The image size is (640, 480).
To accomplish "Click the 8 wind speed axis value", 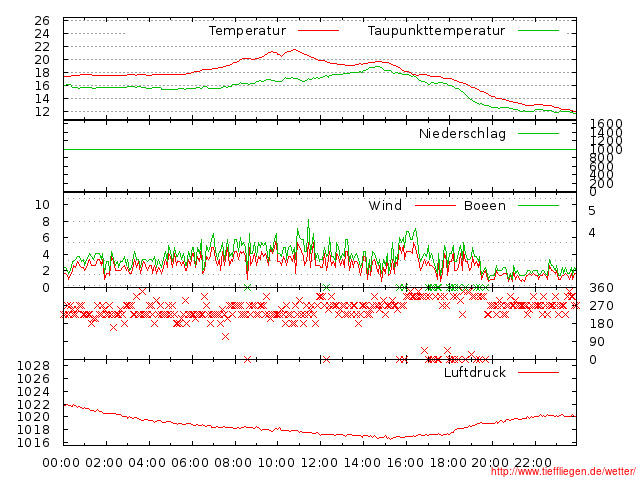I will (46, 222).
